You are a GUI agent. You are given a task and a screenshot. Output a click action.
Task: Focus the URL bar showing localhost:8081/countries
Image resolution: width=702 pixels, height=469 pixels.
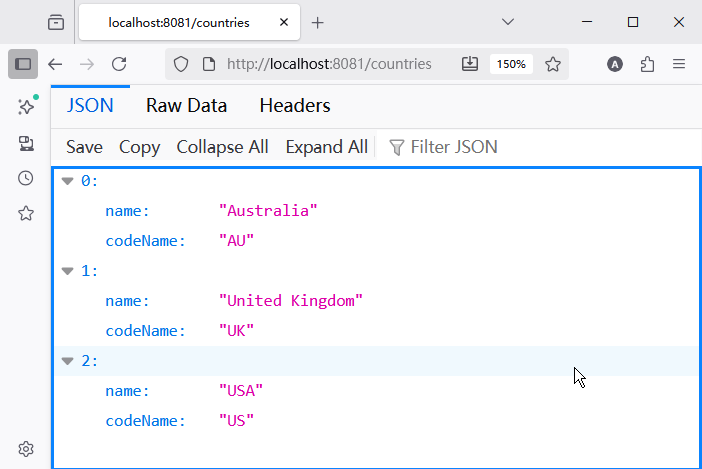click(x=329, y=64)
